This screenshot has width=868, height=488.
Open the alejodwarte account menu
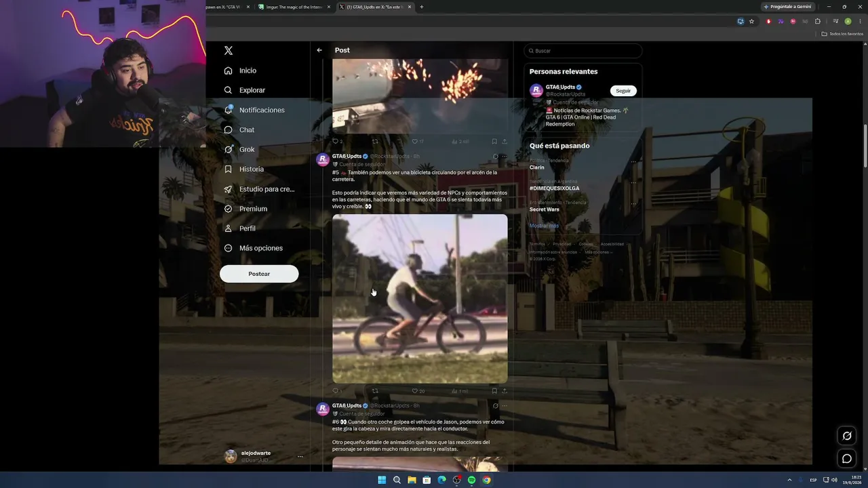click(264, 456)
